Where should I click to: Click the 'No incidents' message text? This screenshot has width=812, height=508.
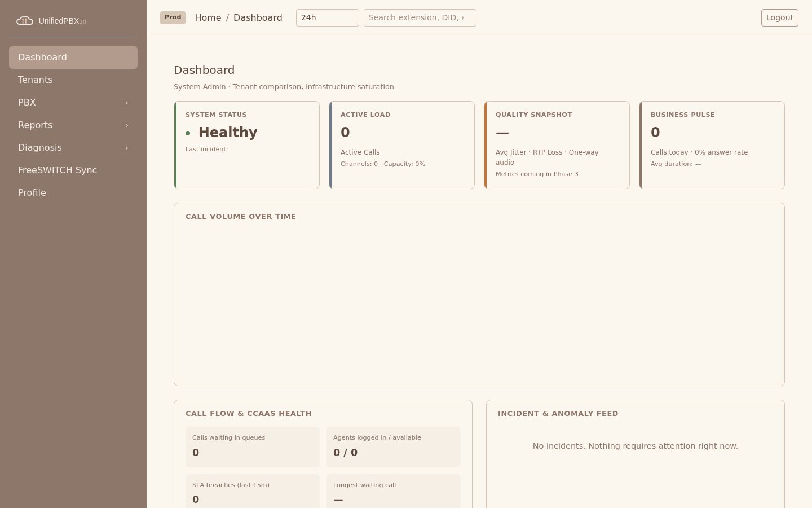(636, 446)
